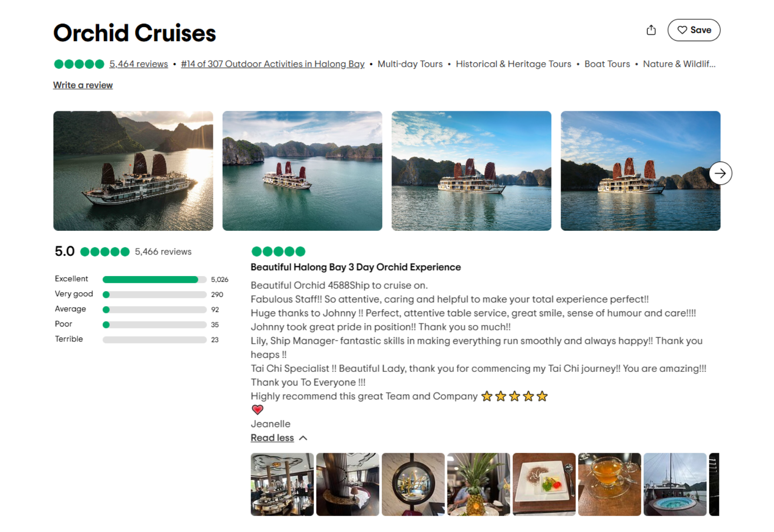Select the Boat Tours category
The width and height of the screenshot is (774, 532).
tap(607, 63)
